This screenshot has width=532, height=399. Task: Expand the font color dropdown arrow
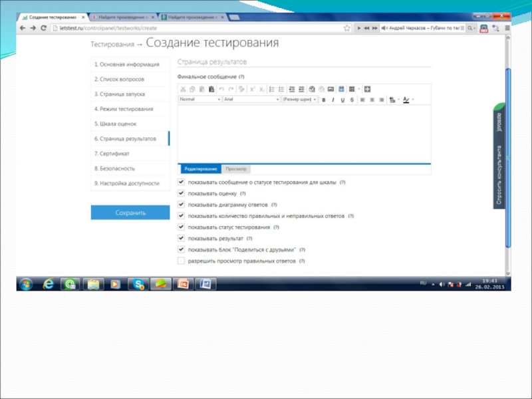pyautogui.click(x=413, y=100)
